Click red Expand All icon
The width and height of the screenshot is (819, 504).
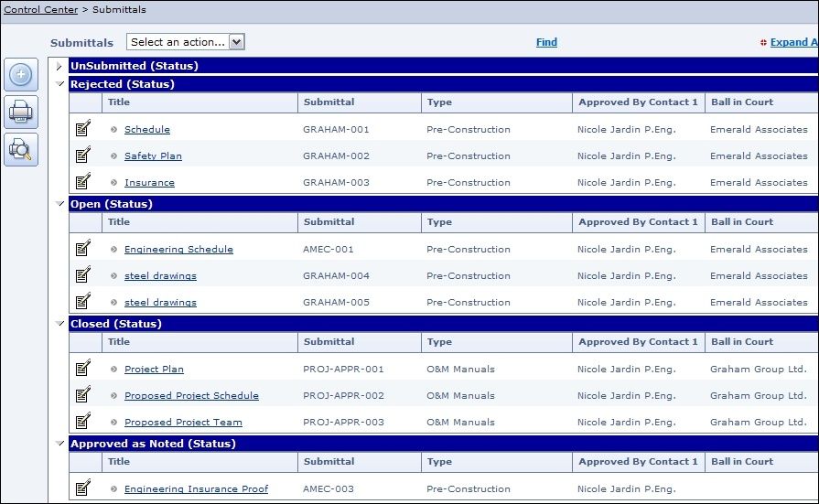[x=763, y=43]
